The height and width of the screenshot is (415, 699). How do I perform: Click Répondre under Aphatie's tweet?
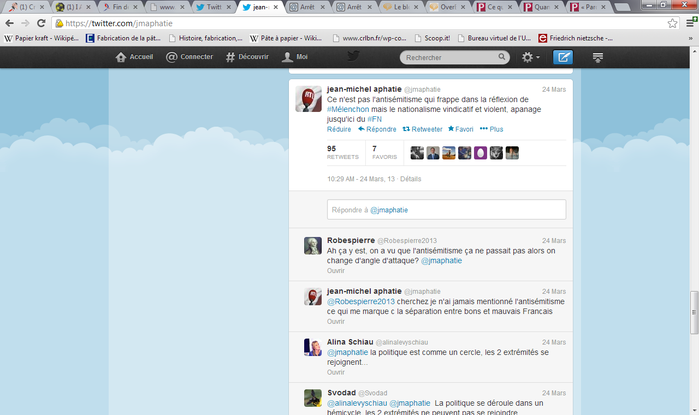[377, 129]
